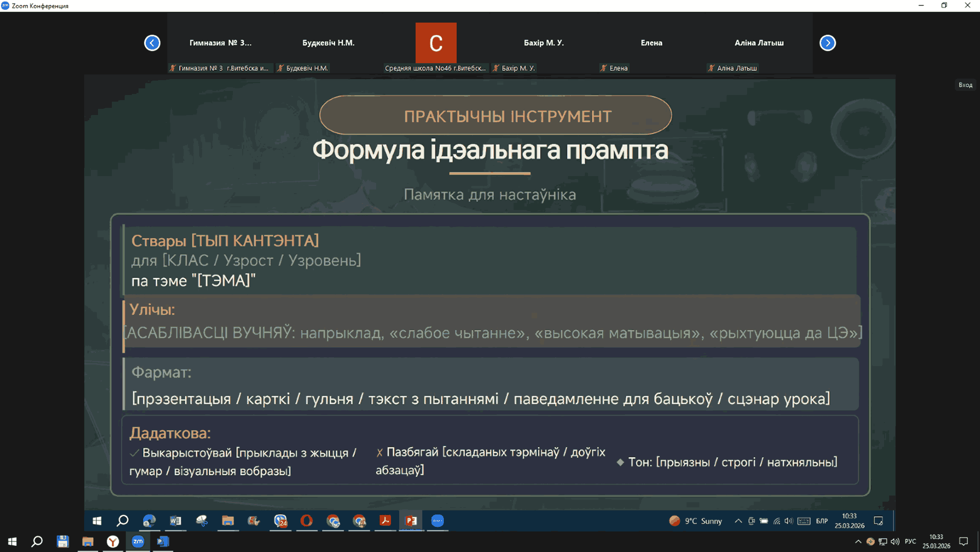Image resolution: width=980 pixels, height=552 pixels.
Task: Click the clock in the bottom-right taskbar
Action: 936,541
